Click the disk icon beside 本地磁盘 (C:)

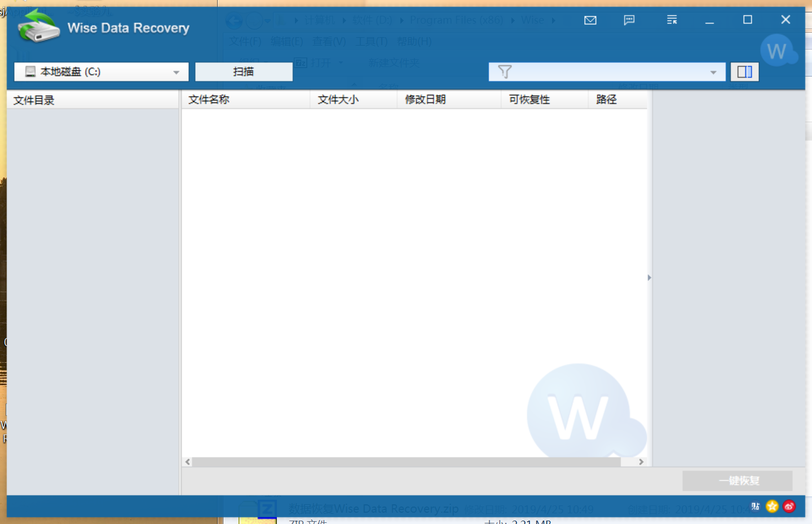[x=30, y=72]
